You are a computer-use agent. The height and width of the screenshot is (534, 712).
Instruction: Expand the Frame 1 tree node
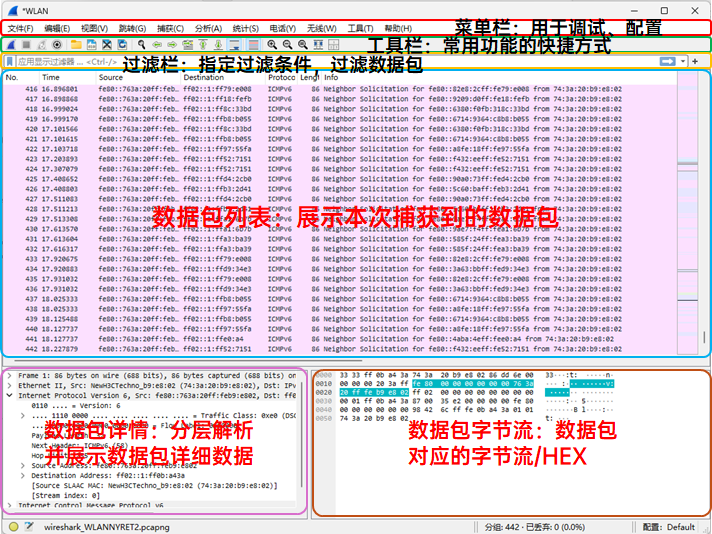(10, 376)
